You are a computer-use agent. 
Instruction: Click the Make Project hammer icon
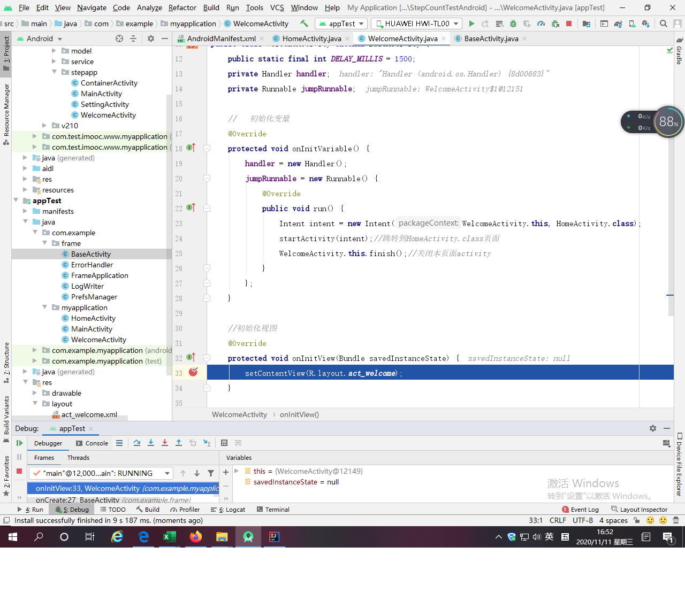(x=304, y=24)
